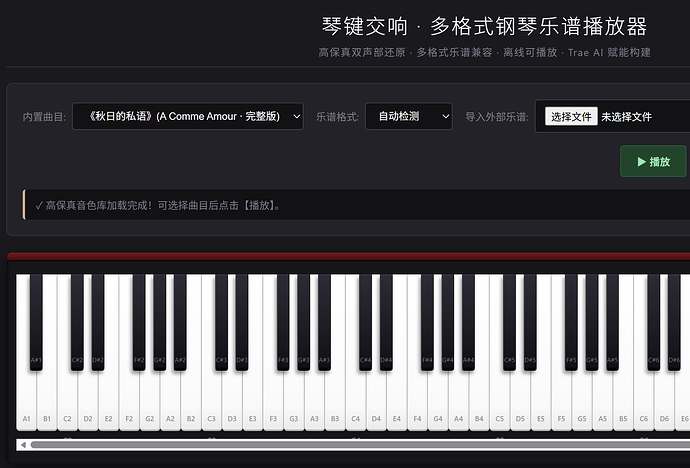Screen dimensions: 690x468
Task: Play the black key G#4
Action: click(x=448, y=322)
